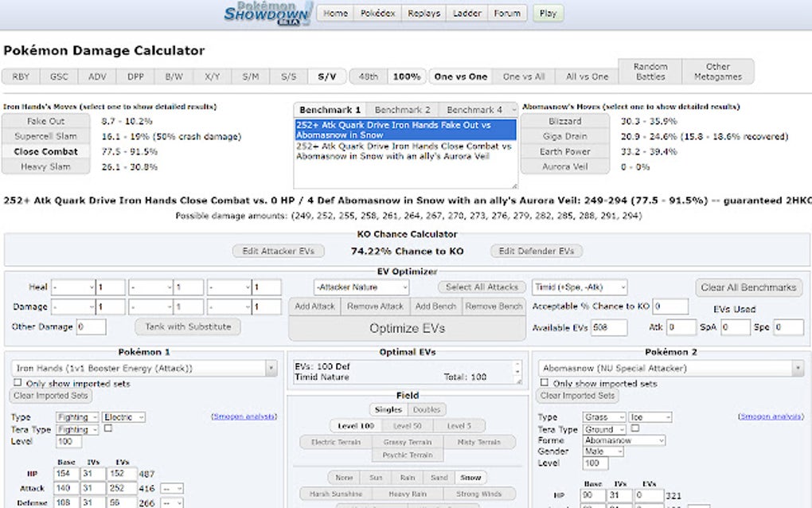This screenshot has height=508, width=812.
Task: Toggle Pokémon 2 Tera Type checkbox
Action: tap(635, 428)
